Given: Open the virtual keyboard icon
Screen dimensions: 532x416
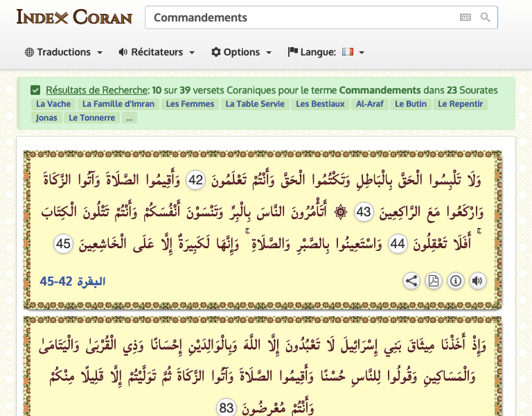Looking at the screenshot, I should point(465,17).
